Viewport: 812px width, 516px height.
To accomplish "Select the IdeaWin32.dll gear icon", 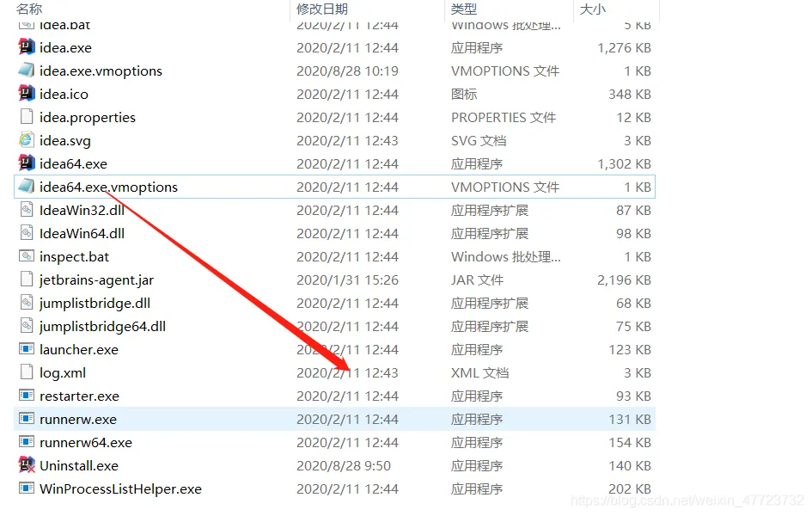I will tap(27, 210).
